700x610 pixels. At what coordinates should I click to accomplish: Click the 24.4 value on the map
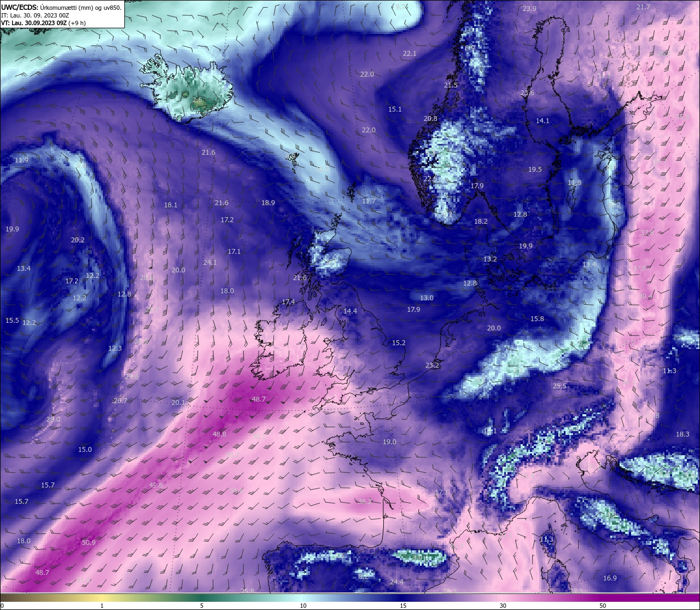click(396, 582)
